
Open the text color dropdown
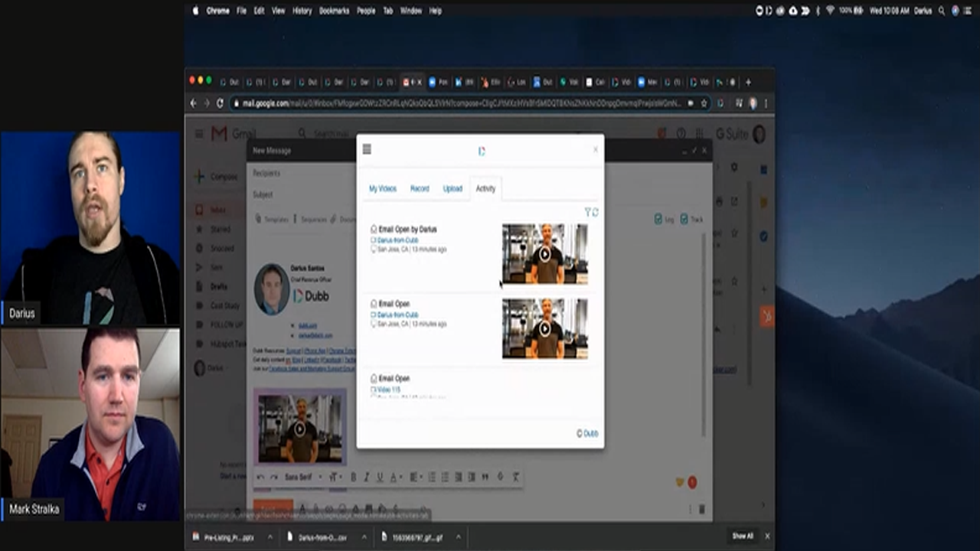pyautogui.click(x=395, y=477)
